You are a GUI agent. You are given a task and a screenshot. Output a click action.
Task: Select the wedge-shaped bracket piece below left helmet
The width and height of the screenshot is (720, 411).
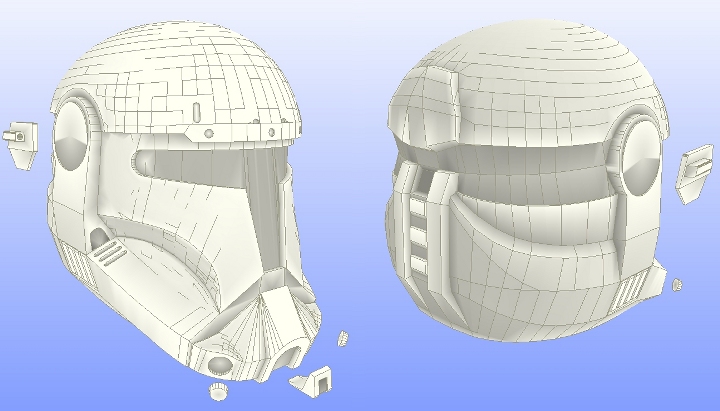311,381
